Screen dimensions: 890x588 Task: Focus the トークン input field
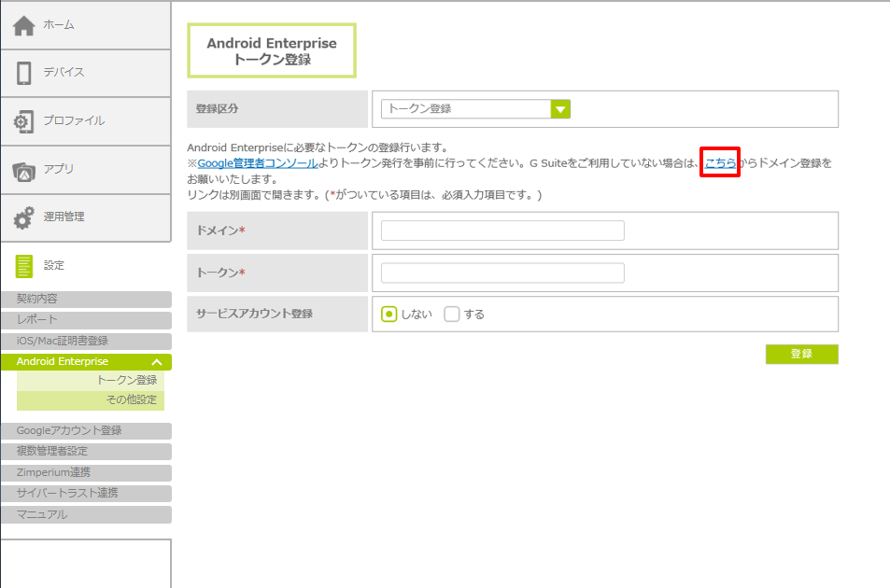click(x=502, y=273)
